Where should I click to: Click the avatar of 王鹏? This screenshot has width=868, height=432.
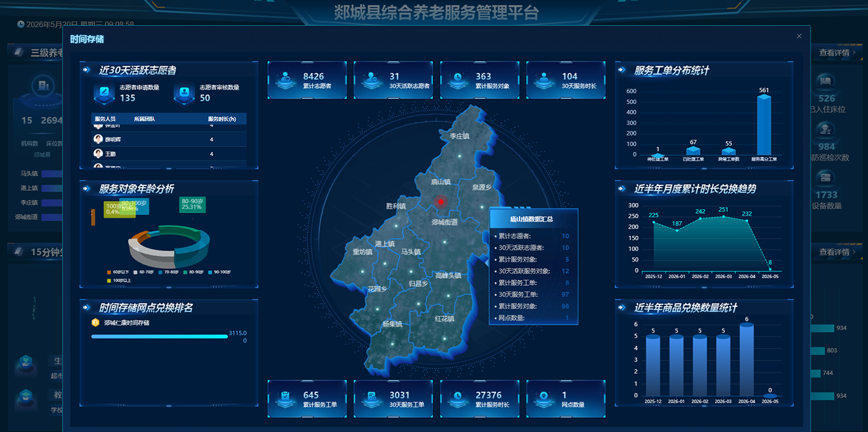point(98,154)
